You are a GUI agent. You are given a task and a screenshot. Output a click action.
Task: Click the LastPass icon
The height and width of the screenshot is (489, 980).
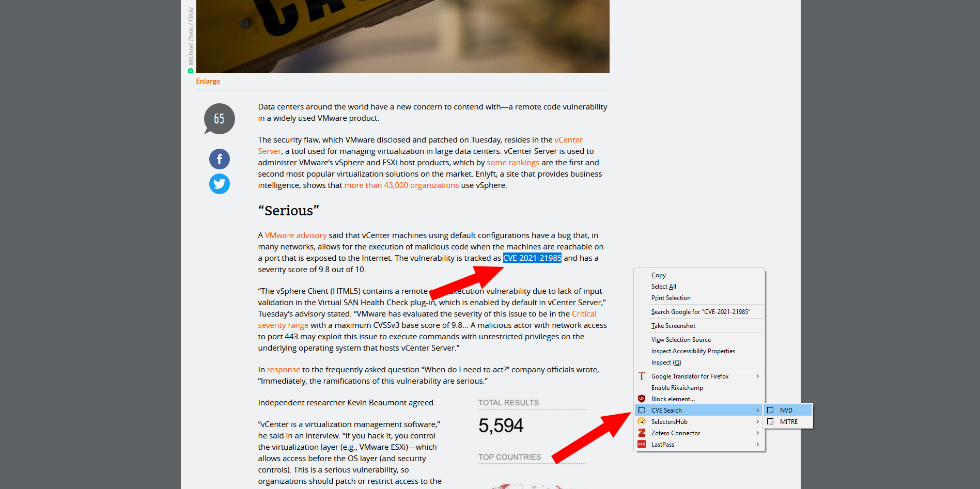point(642,445)
